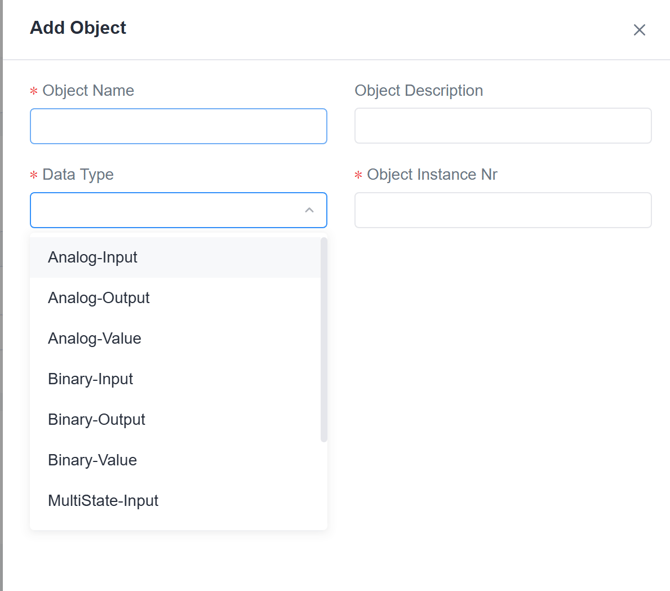The image size is (670, 591).
Task: Click the Object Instance Nr label
Action: click(x=432, y=174)
